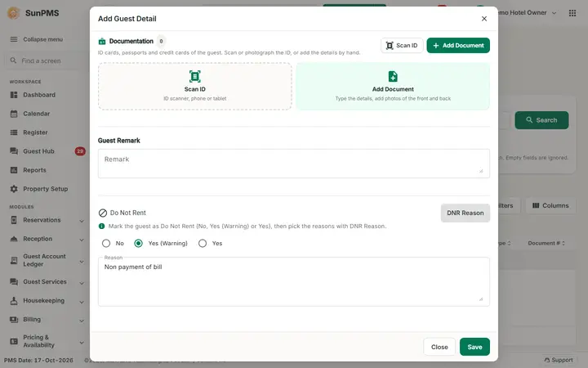Click into the Guest Remark field
Image resolution: width=588 pixels, height=368 pixels.
coord(294,164)
